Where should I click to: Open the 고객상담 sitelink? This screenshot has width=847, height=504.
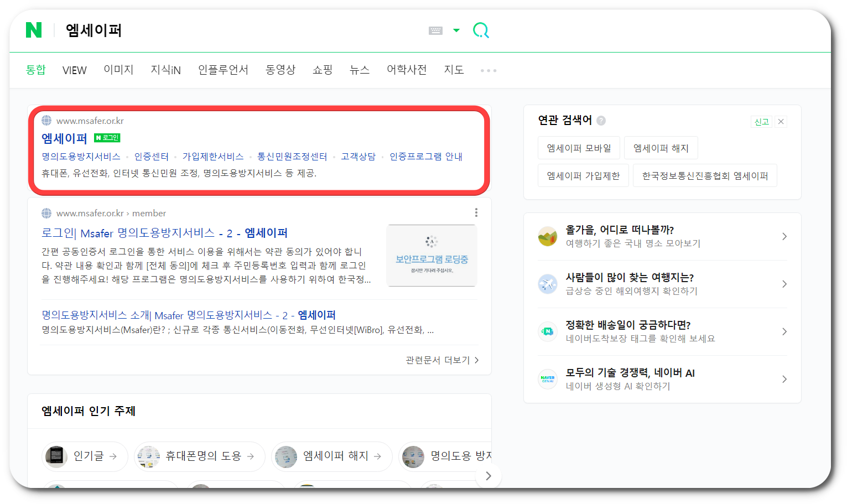tap(357, 156)
